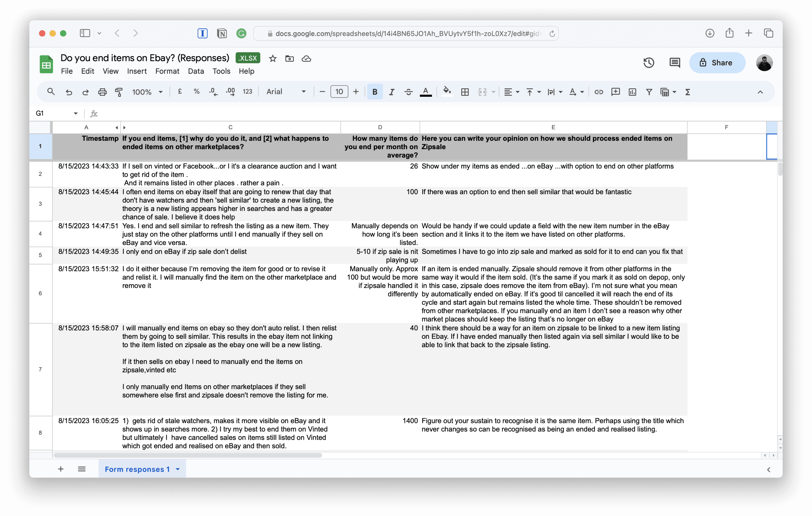Viewport: 812px width, 516px height.
Task: Click the insert link icon
Action: pyautogui.click(x=599, y=92)
